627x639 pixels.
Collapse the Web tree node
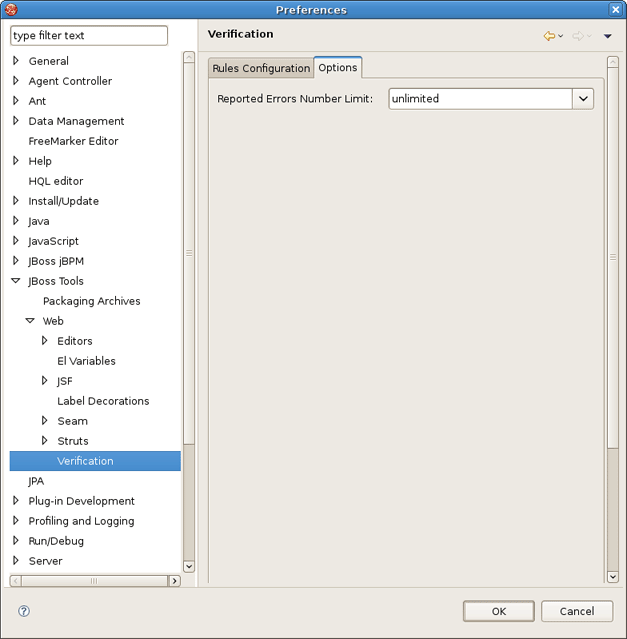(x=30, y=321)
